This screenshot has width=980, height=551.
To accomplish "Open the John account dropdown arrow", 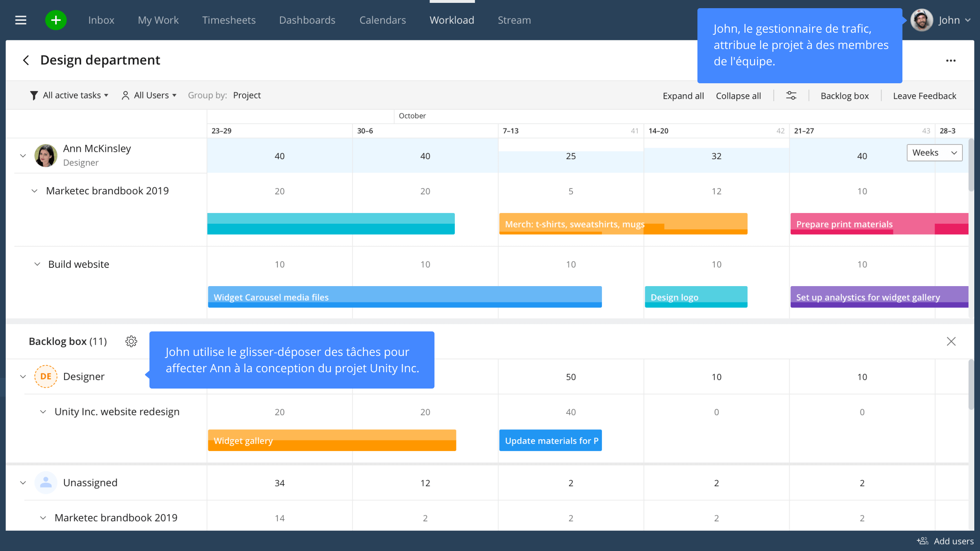I will [968, 20].
